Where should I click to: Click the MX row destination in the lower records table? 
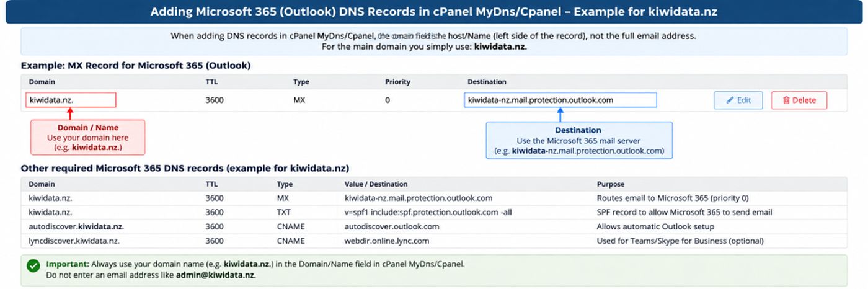(418, 198)
